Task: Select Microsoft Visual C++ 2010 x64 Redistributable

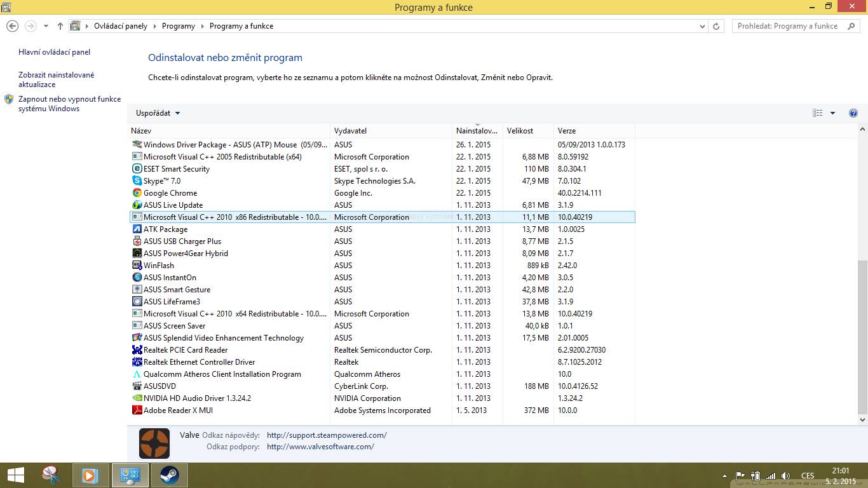Action: point(383,314)
